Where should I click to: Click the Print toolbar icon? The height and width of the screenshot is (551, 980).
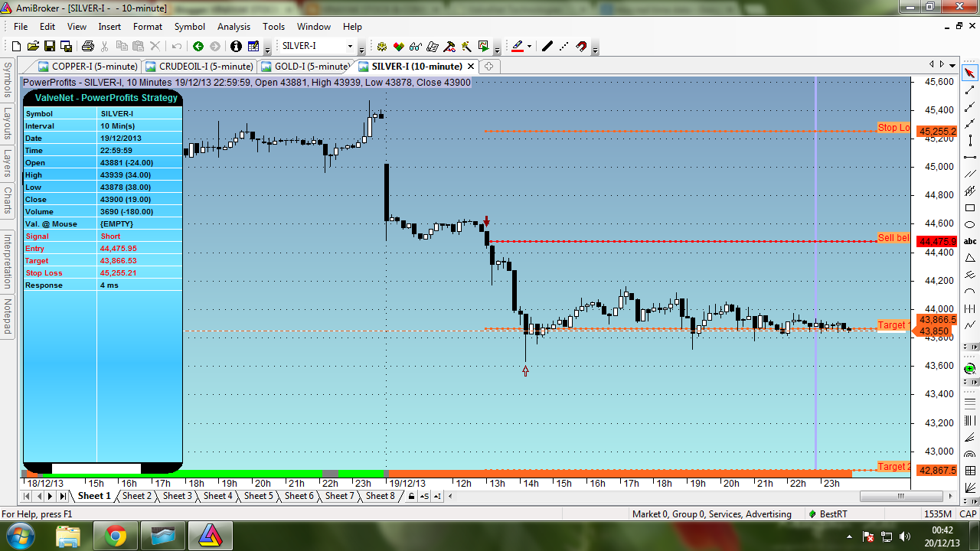pyautogui.click(x=88, y=47)
